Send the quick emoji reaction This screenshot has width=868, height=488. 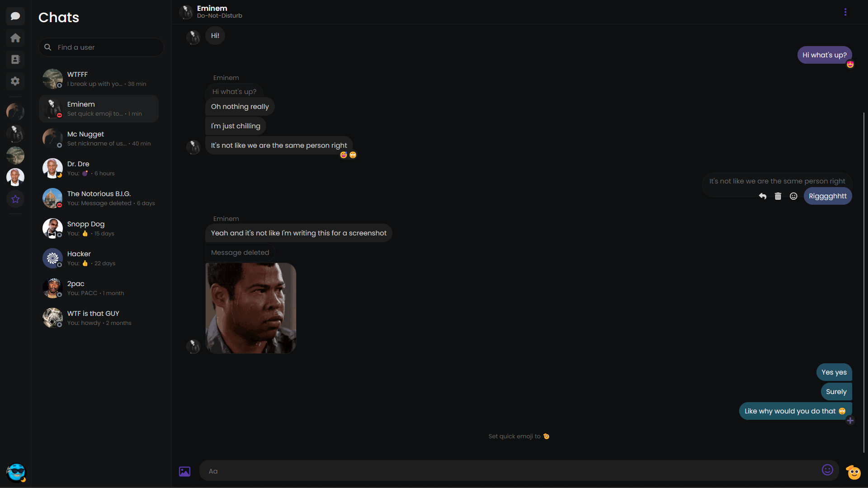[854, 472]
